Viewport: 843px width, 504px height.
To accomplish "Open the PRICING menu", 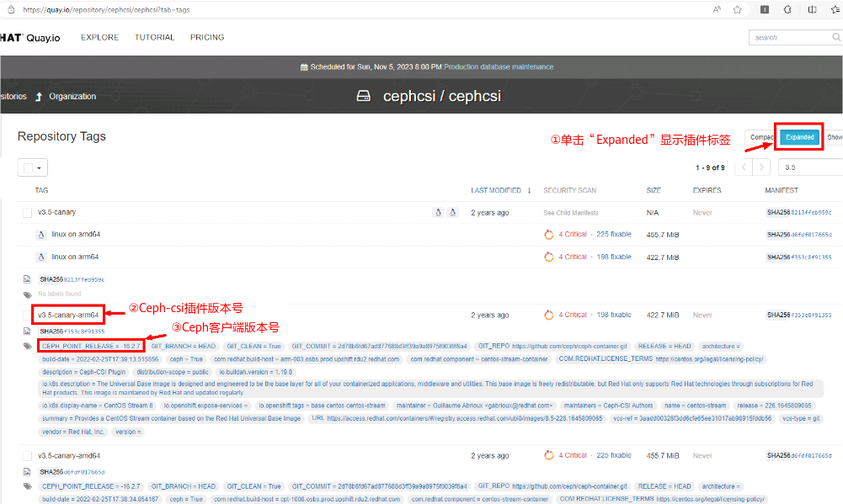I will pyautogui.click(x=207, y=38).
